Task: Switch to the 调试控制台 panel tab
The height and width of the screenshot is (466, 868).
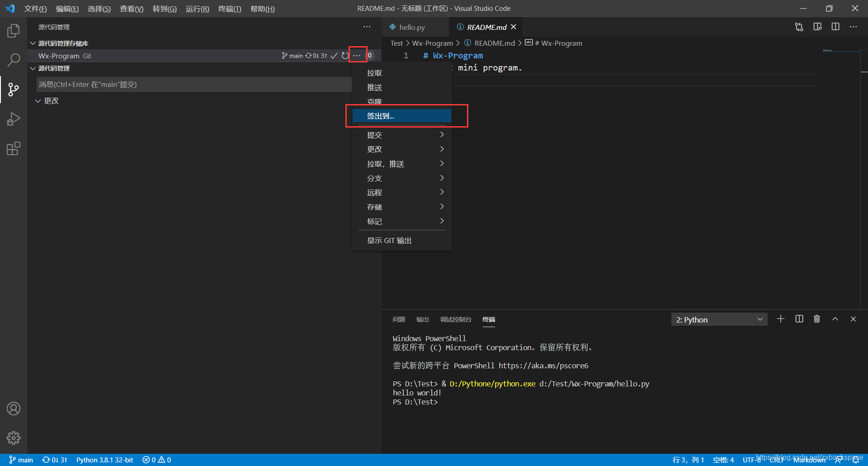Action: pos(456,319)
